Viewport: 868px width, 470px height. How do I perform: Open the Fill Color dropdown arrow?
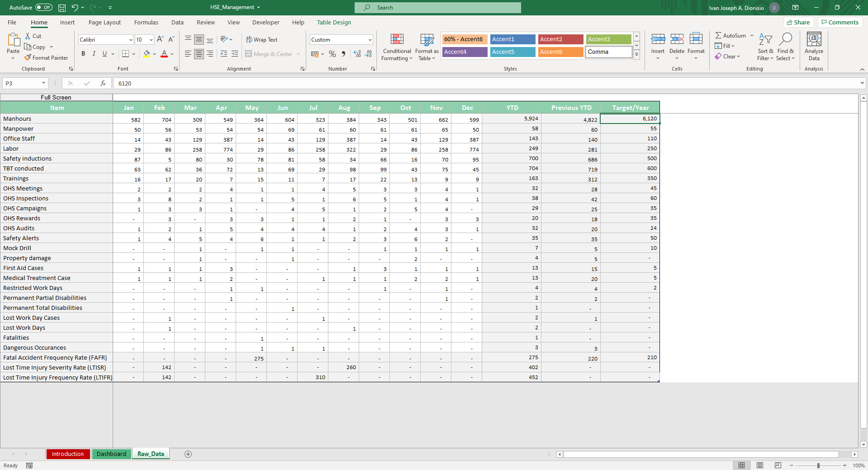[x=154, y=54]
